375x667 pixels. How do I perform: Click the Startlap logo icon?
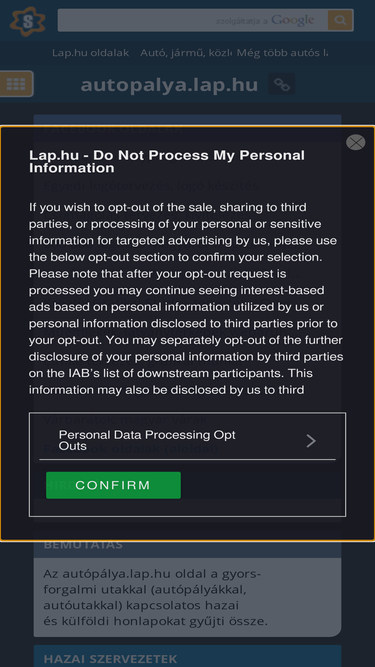tap(28, 21)
